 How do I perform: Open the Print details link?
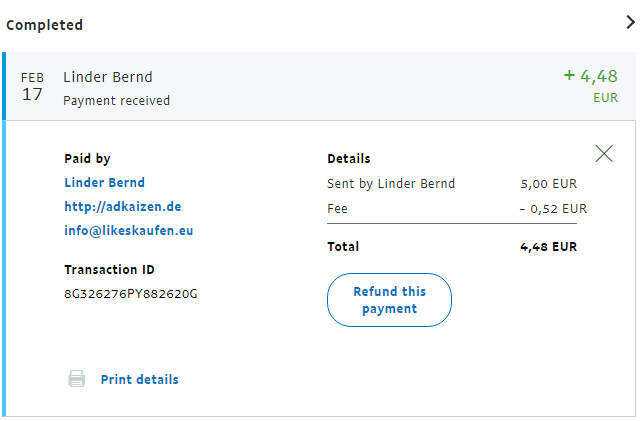[139, 379]
